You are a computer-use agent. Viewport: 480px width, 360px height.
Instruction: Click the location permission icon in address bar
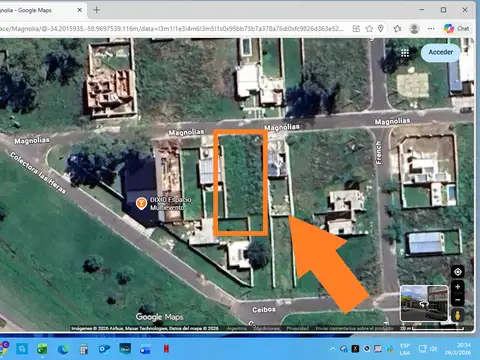[381, 29]
